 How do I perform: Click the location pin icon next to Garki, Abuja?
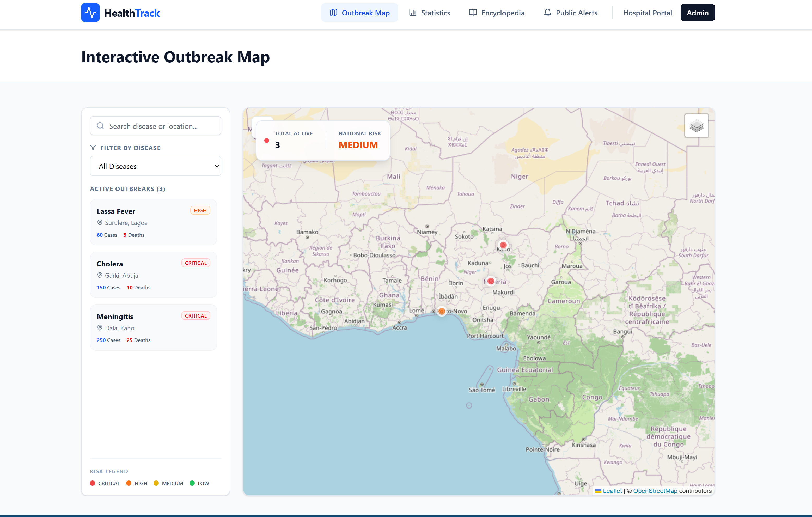point(100,275)
